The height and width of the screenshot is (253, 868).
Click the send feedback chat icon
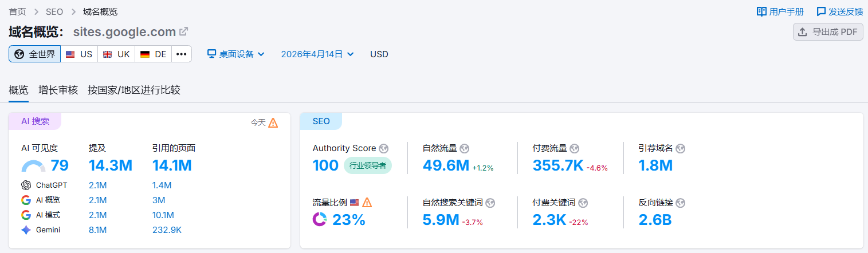pos(821,11)
